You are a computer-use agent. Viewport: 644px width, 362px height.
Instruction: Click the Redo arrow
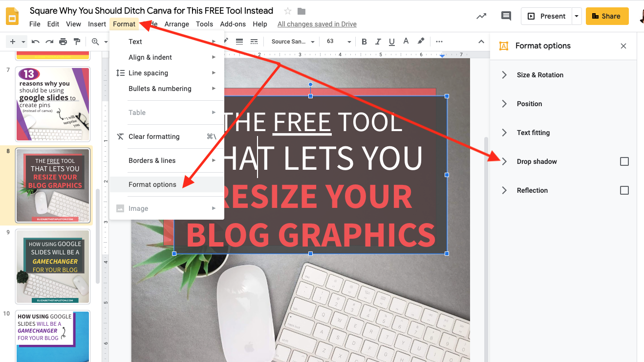[x=49, y=42]
